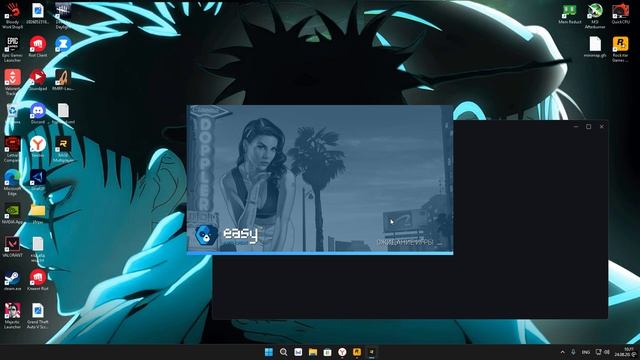Open the MSI Afterburner desktop shortcut

(595, 16)
